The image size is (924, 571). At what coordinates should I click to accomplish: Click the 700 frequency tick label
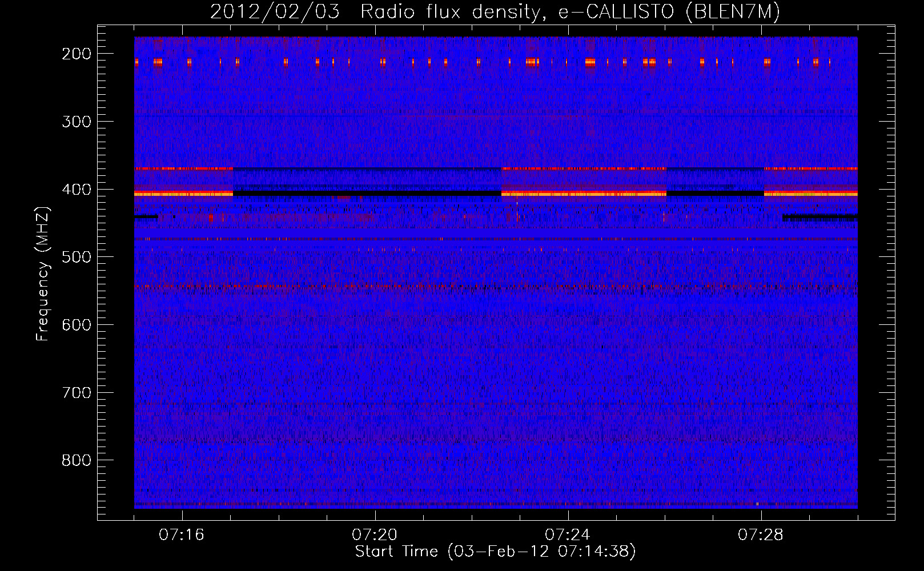(77, 393)
